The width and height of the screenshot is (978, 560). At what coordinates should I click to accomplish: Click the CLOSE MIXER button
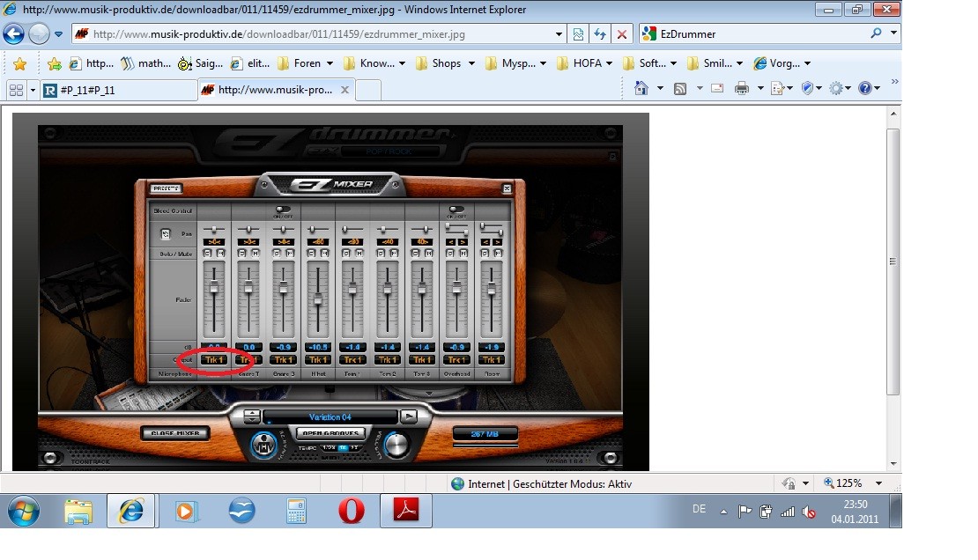pos(175,433)
